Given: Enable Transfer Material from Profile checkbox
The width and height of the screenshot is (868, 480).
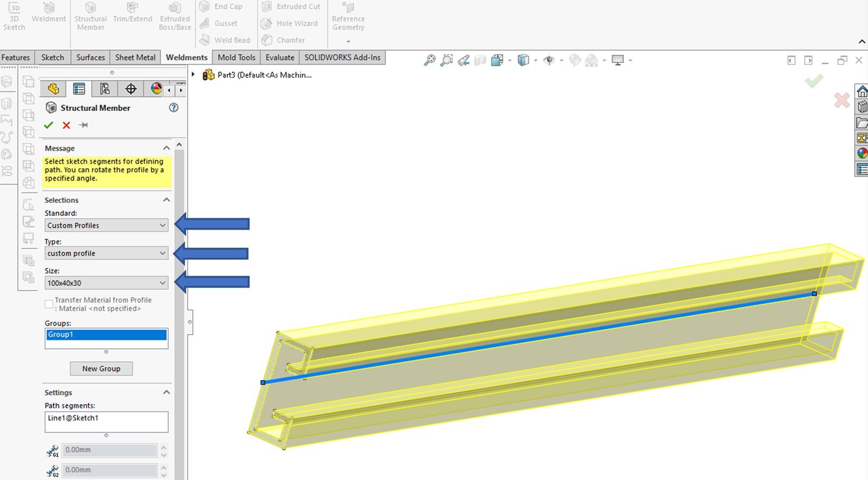Looking at the screenshot, I should coord(49,304).
